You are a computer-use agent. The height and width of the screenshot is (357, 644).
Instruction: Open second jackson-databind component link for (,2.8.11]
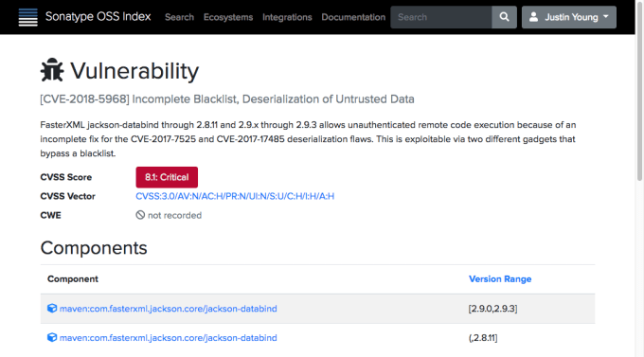tap(168, 338)
